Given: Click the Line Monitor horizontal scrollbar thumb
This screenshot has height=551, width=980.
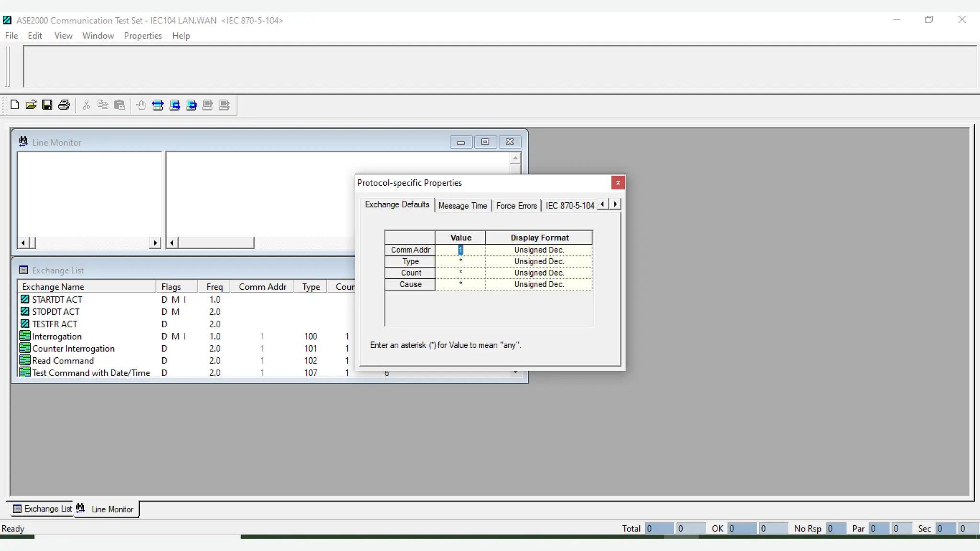Looking at the screenshot, I should pos(216,243).
